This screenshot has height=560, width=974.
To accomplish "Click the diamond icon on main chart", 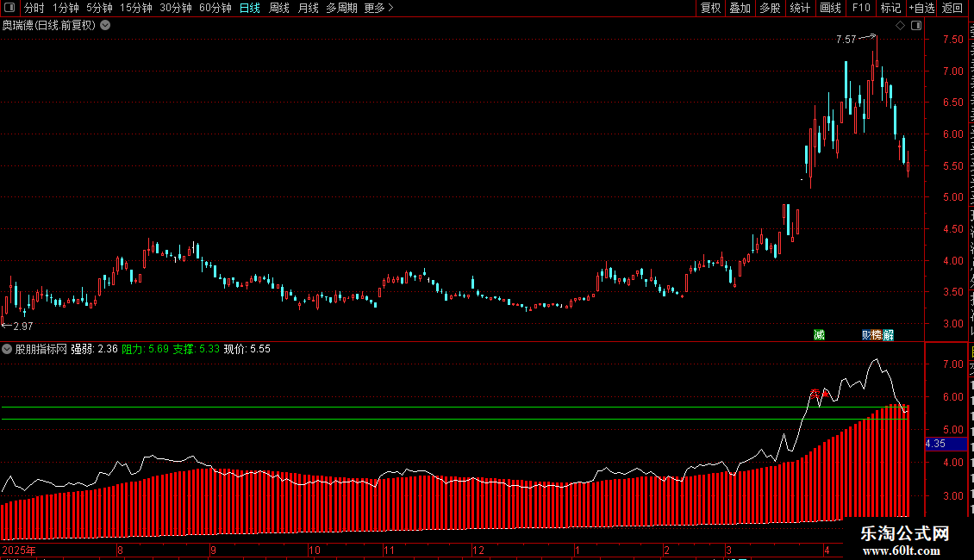I will tap(900, 26).
